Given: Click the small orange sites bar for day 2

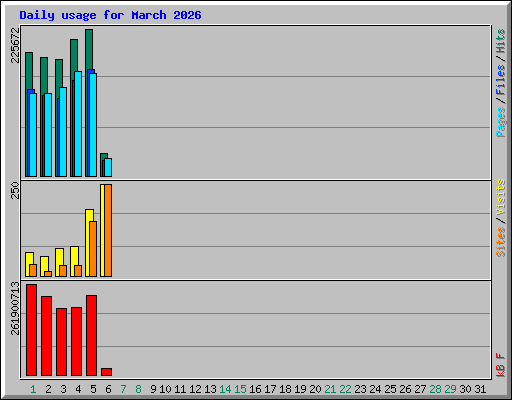Looking at the screenshot, I should [x=48, y=274].
